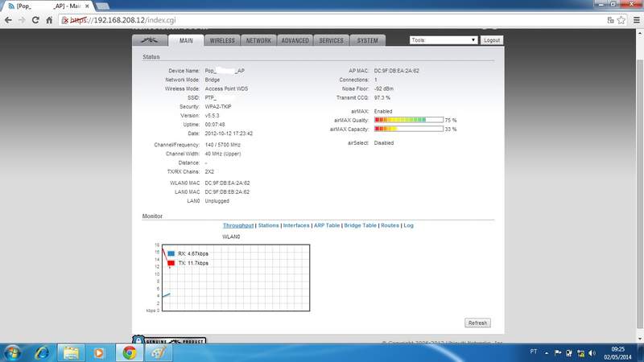Screen dimensions: 644x362
Task: Click the Refresh button
Action: [477, 323]
